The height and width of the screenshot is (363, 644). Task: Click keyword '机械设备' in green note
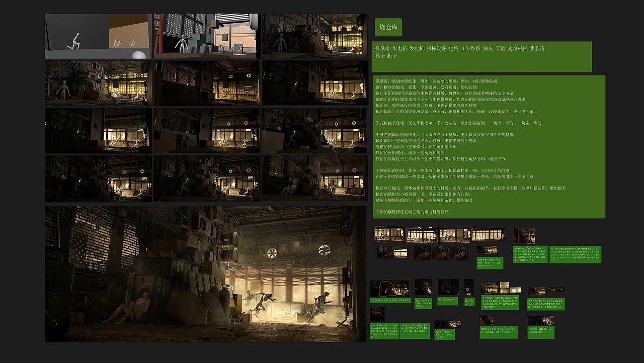pyautogui.click(x=437, y=49)
